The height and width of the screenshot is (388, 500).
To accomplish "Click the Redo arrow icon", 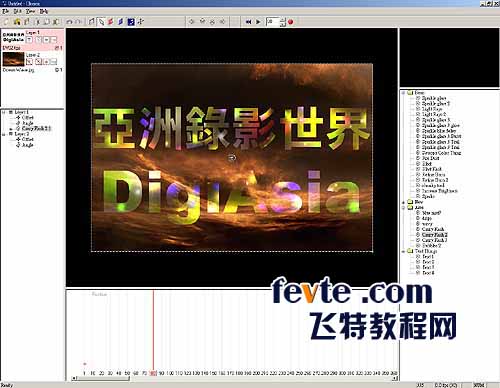I will [79, 22].
